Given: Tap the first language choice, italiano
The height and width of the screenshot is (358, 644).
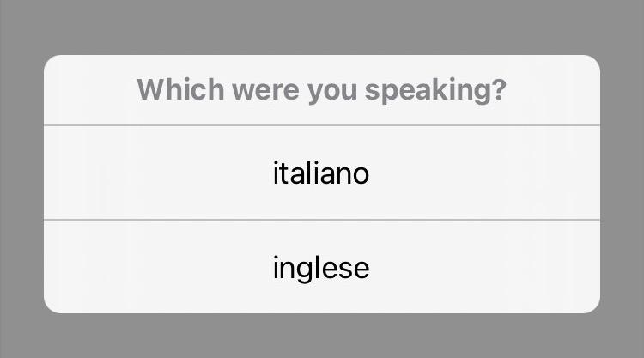Looking at the screenshot, I should pos(321,173).
